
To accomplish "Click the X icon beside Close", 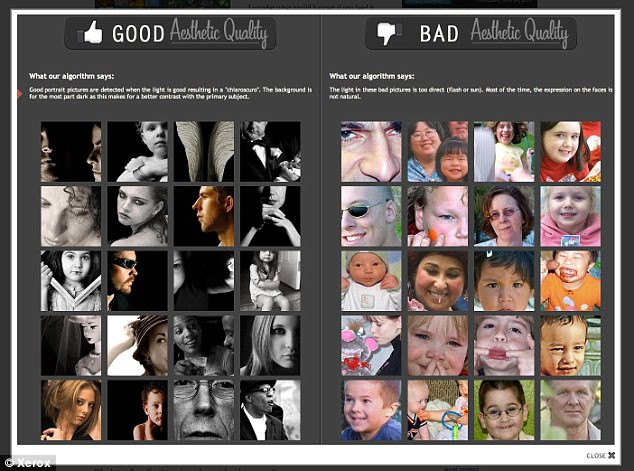I will pos(611,455).
